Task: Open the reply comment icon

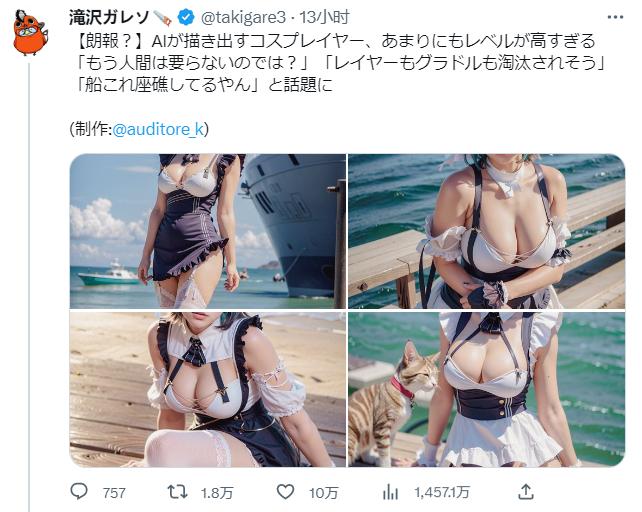Action: coord(79,491)
